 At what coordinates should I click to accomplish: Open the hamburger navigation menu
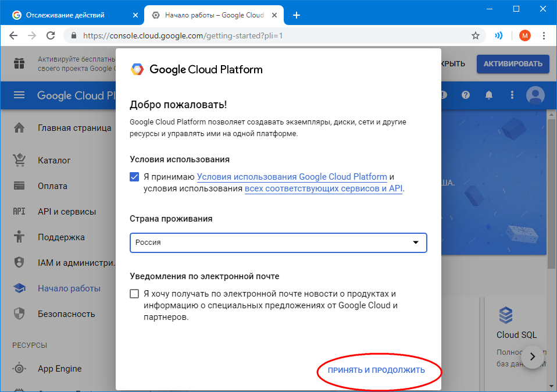pos(19,95)
